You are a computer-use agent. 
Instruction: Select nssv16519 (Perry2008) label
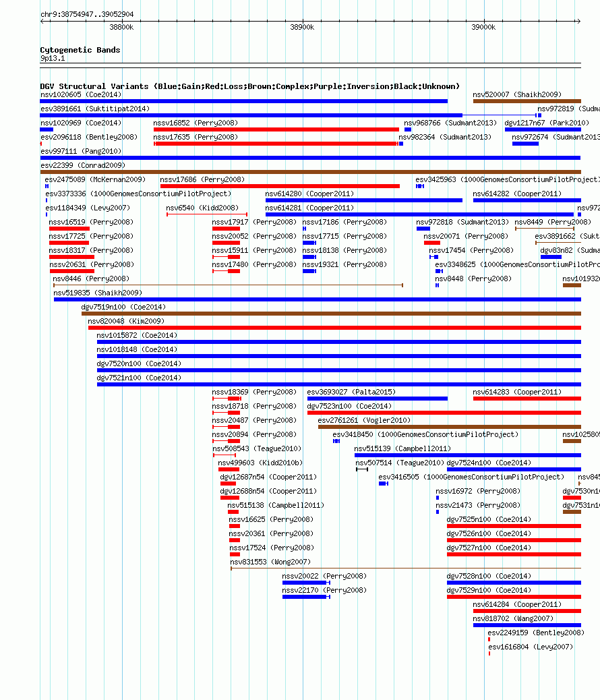91,223
